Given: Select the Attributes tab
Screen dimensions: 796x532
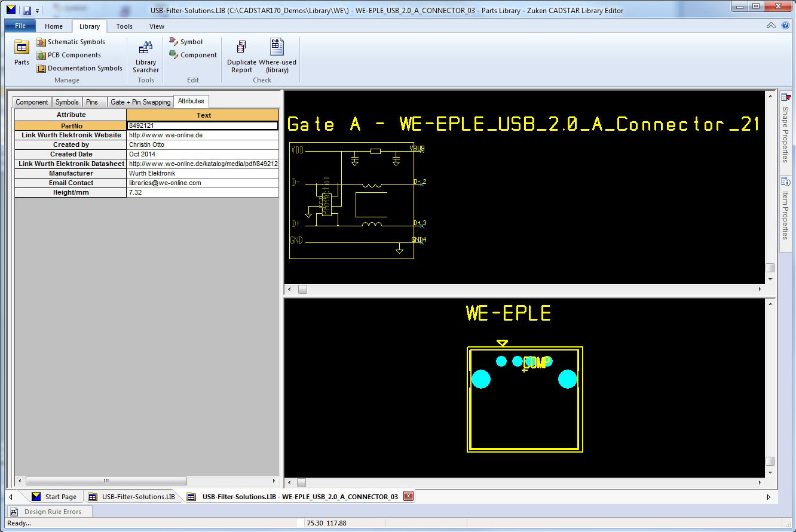Looking at the screenshot, I should 191,101.
